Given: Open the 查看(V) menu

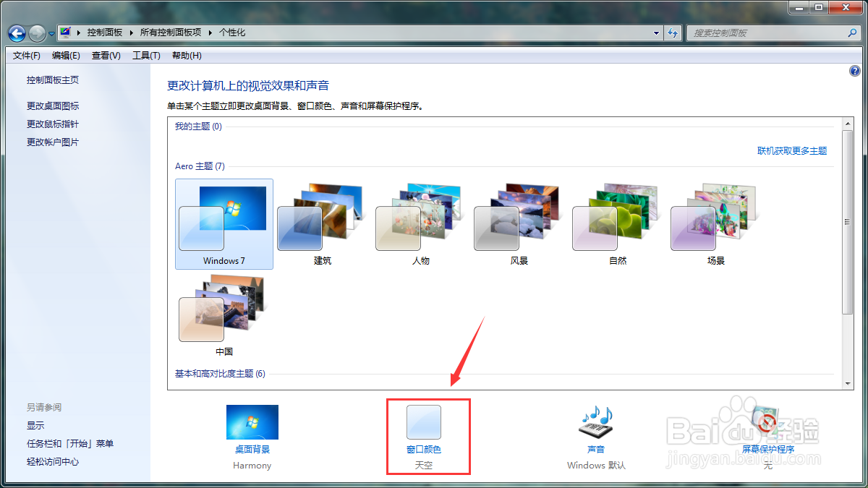Looking at the screenshot, I should (x=106, y=55).
